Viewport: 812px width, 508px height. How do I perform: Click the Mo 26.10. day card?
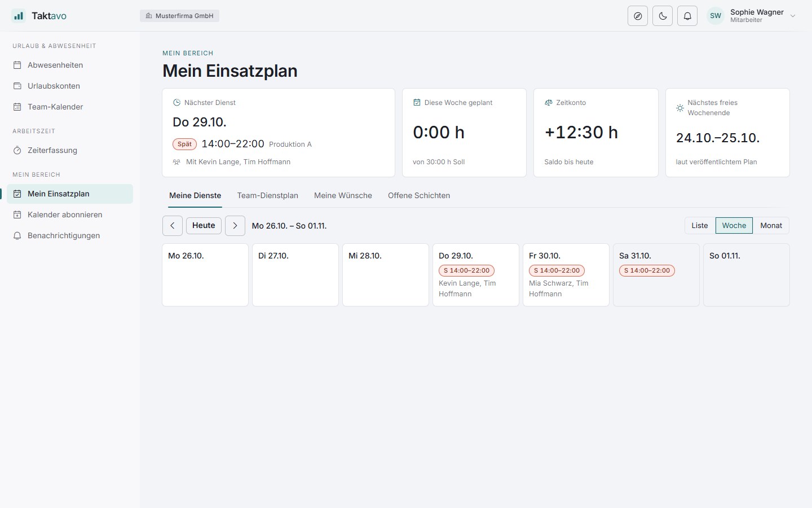(205, 275)
